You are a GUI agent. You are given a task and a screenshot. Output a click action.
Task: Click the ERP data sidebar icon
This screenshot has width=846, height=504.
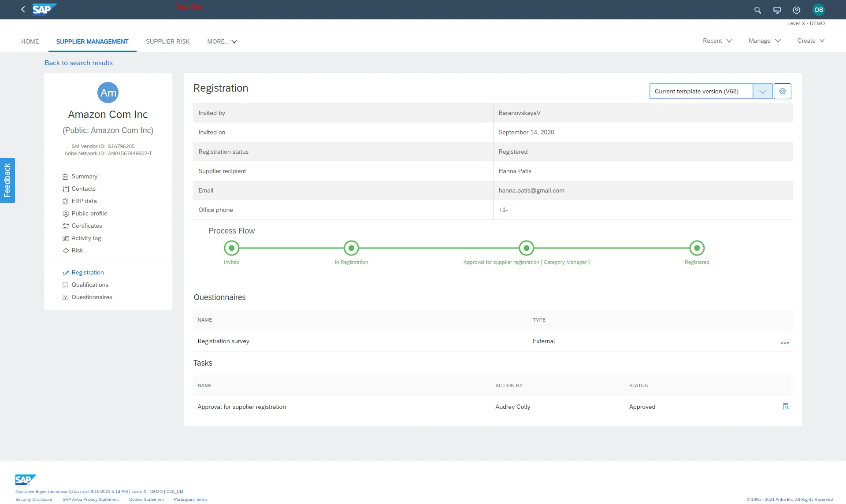65,201
